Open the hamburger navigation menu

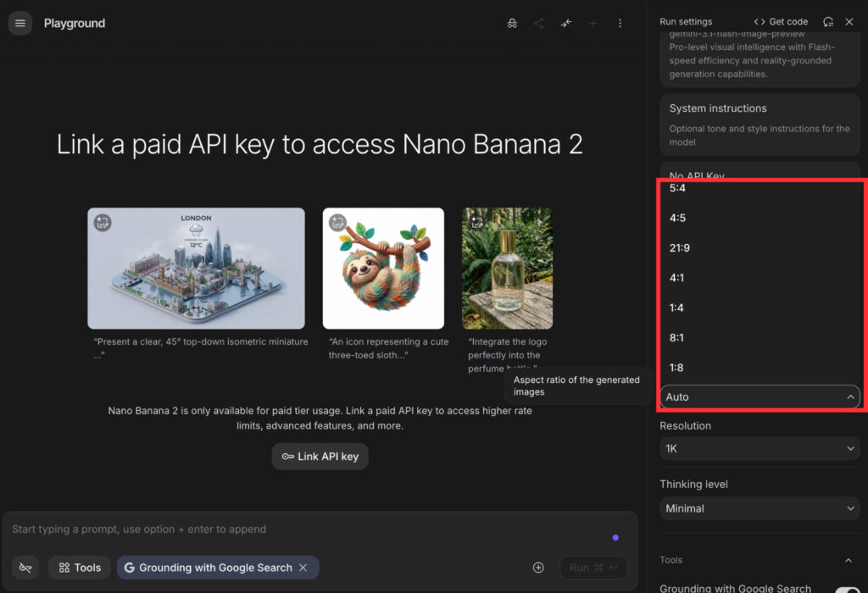click(x=20, y=23)
